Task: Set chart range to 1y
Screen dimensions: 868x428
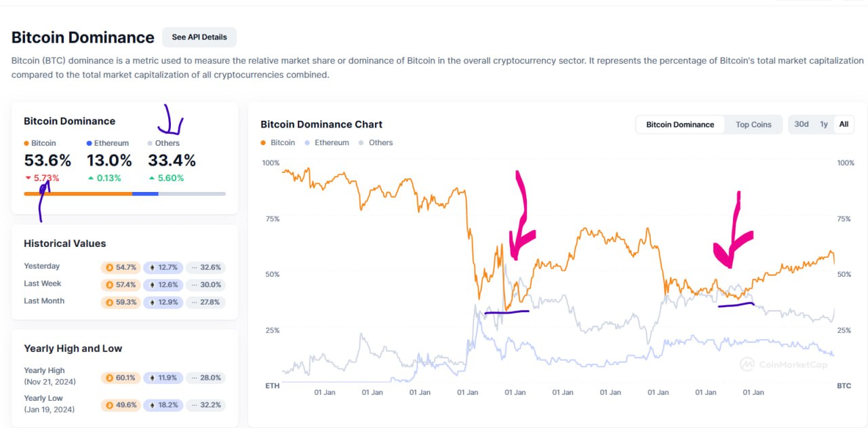Action: [823, 124]
